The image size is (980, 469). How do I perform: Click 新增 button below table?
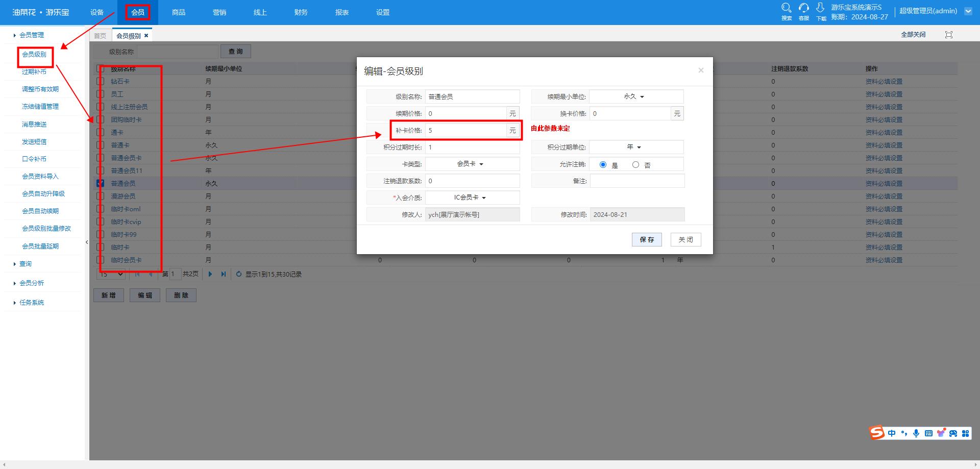point(109,295)
